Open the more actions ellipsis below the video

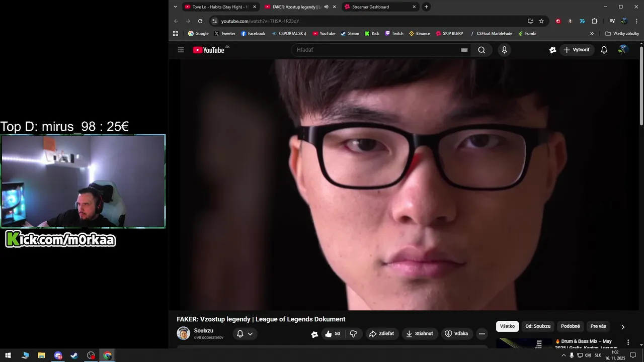pos(481,334)
